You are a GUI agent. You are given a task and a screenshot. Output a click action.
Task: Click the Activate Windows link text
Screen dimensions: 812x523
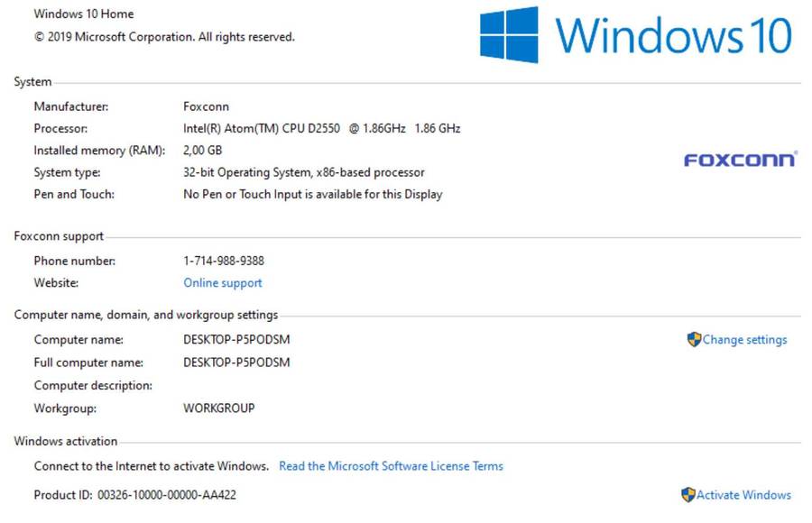coord(743,495)
